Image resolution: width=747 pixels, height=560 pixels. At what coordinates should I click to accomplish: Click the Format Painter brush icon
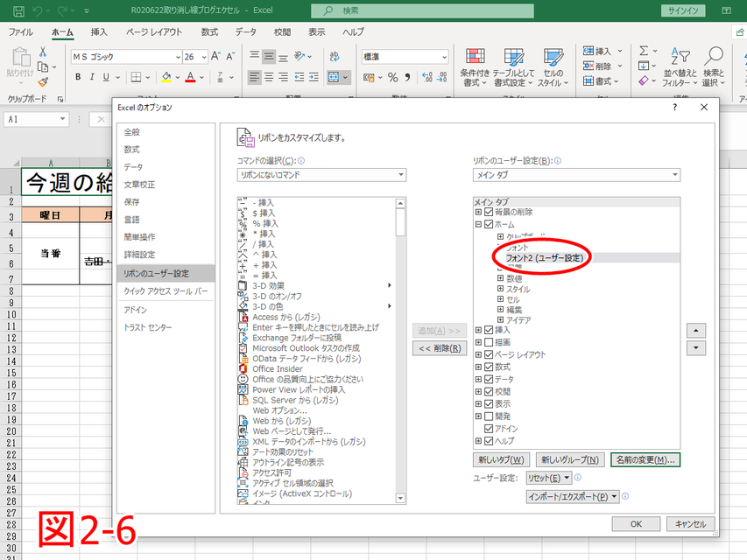pyautogui.click(x=42, y=81)
